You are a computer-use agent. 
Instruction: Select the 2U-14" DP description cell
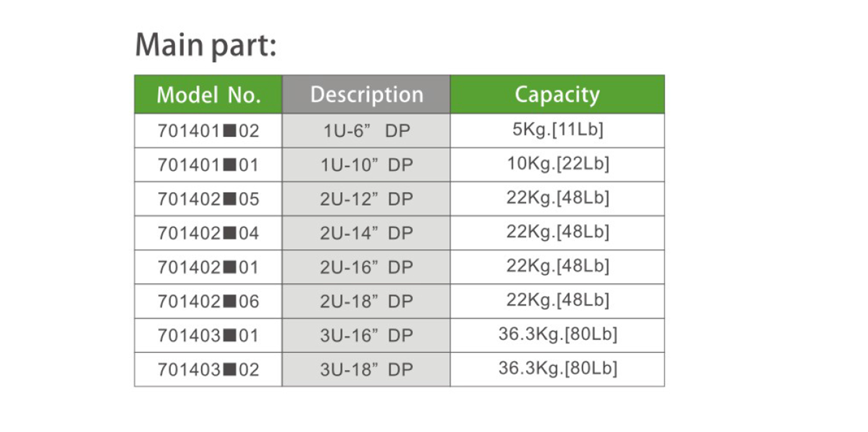(x=366, y=233)
